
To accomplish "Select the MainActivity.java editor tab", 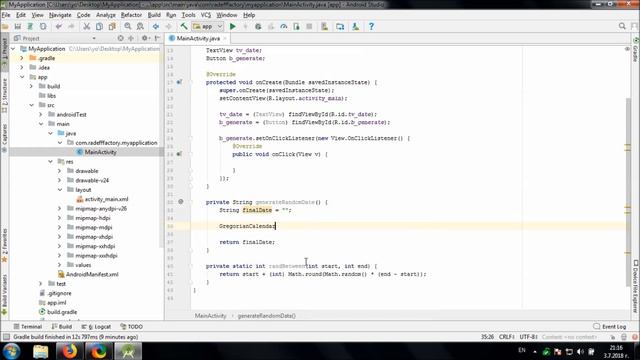I will coord(198,38).
